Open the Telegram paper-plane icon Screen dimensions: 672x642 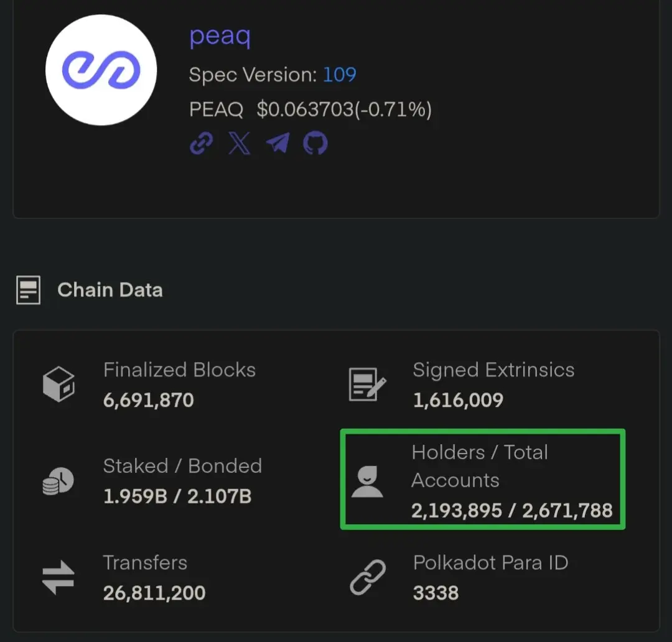tap(278, 143)
